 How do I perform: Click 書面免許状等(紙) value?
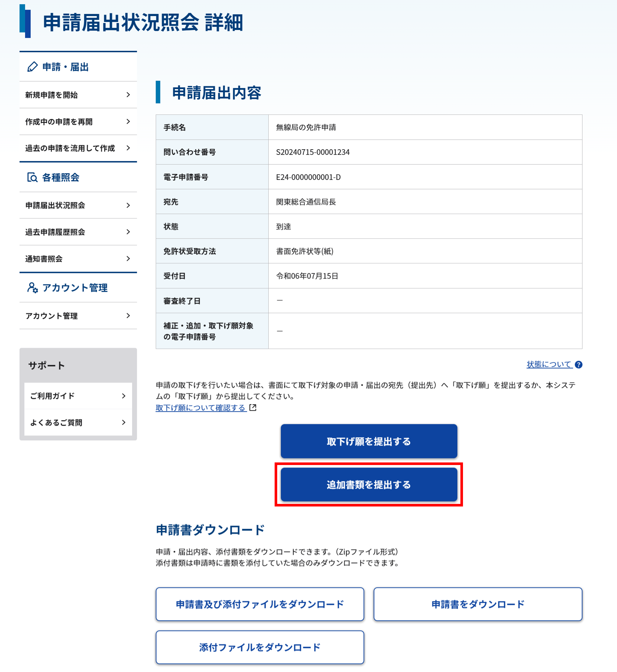[x=305, y=251]
